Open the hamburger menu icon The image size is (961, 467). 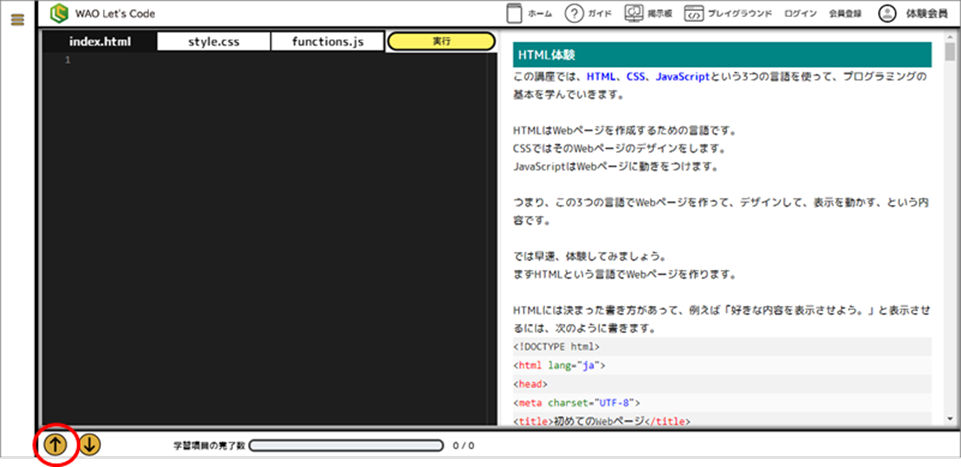tap(17, 20)
